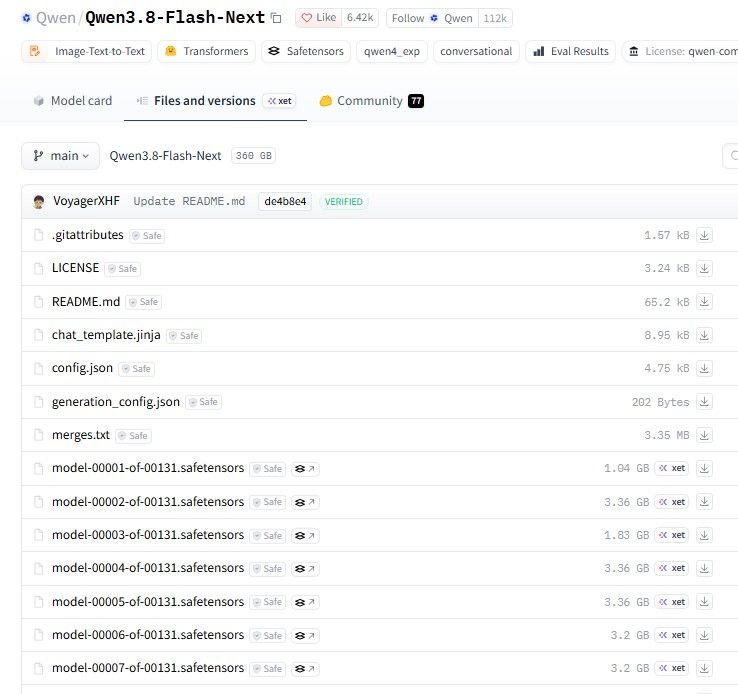Like the Qwen3.8-Flash-Next model
Image resolution: width=738 pixels, height=694 pixels.
point(319,18)
